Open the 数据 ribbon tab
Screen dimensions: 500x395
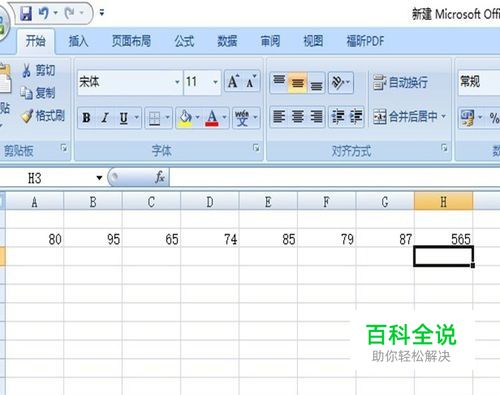click(x=227, y=41)
